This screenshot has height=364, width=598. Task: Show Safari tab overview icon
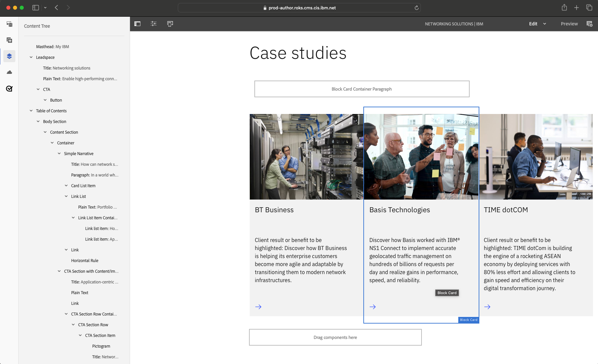589,7
